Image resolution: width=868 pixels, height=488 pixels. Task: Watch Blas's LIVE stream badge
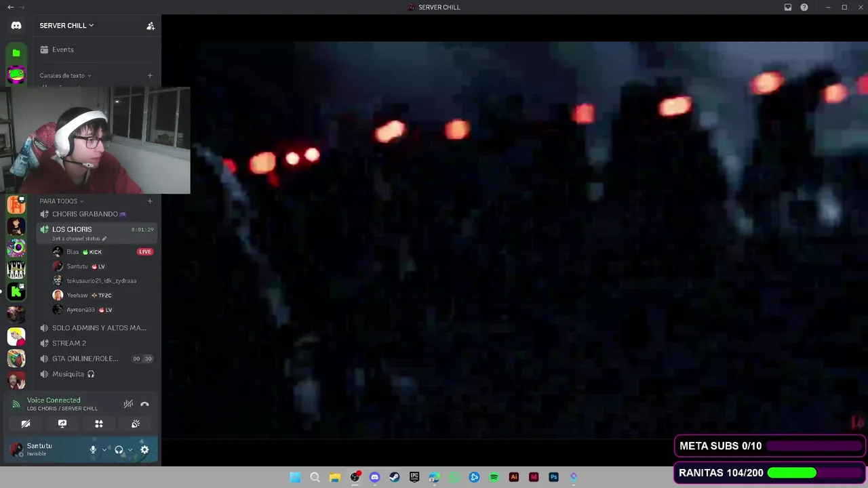tap(144, 252)
